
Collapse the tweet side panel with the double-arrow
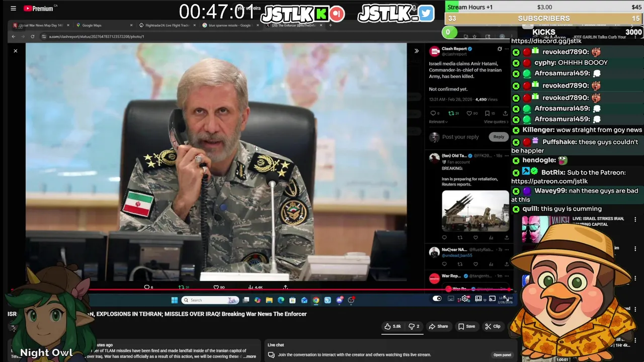417,51
